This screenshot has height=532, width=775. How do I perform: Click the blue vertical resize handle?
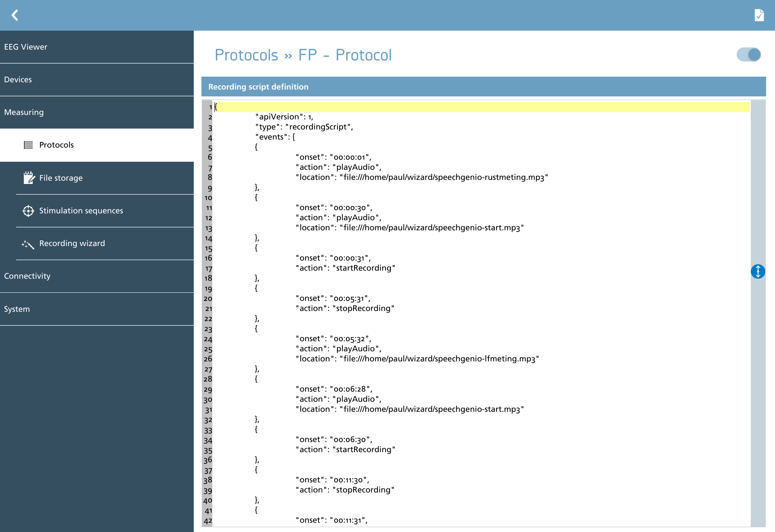[x=758, y=271]
